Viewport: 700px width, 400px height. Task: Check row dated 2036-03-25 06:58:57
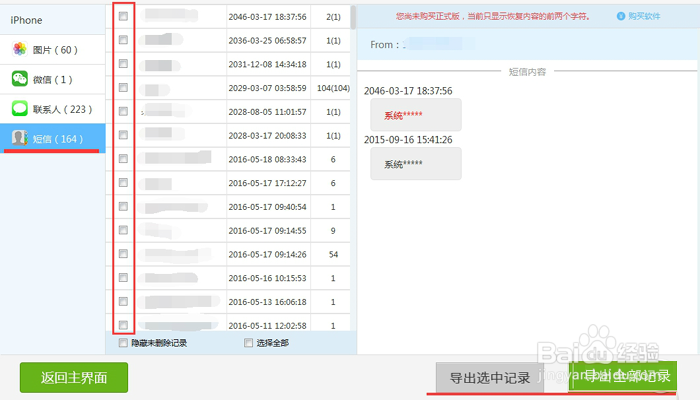[123, 40]
